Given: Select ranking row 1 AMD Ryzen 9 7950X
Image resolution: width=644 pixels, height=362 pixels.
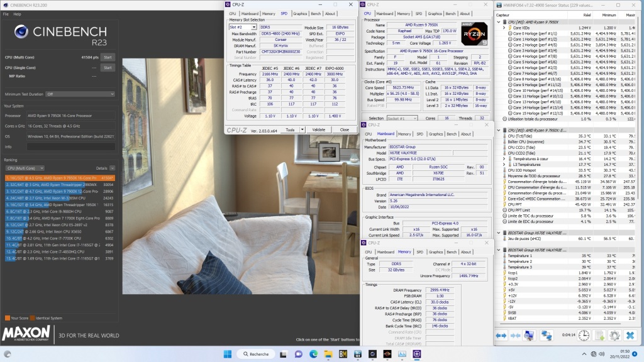Looking at the screenshot, I should (60, 178).
